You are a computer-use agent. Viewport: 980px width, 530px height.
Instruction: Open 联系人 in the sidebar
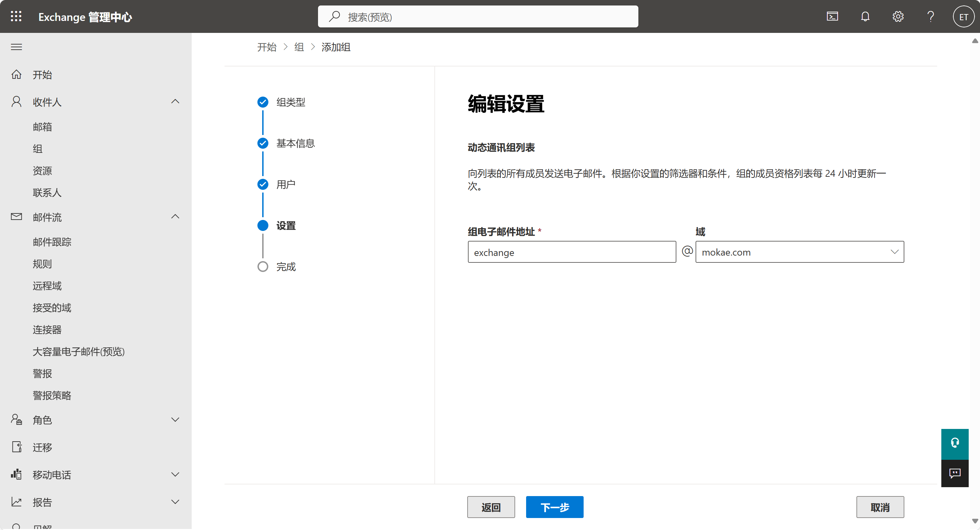47,193
